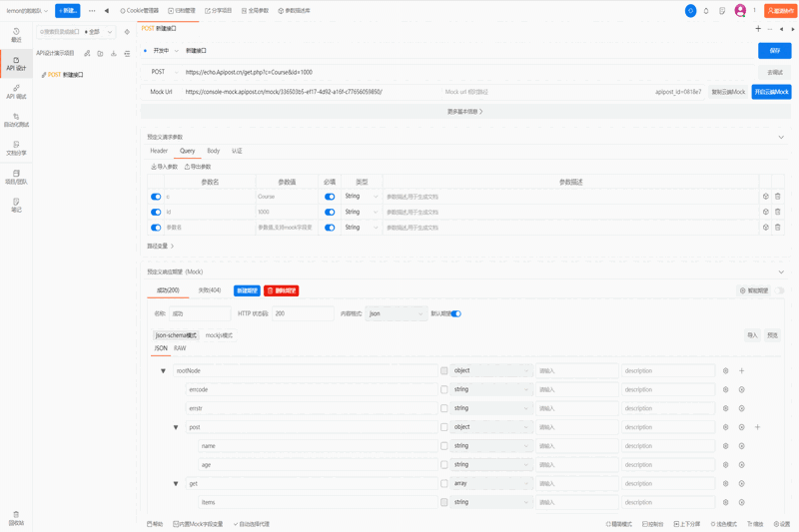Click the blue 保存 save button
Viewport: 799px width, 532px height.
point(774,50)
